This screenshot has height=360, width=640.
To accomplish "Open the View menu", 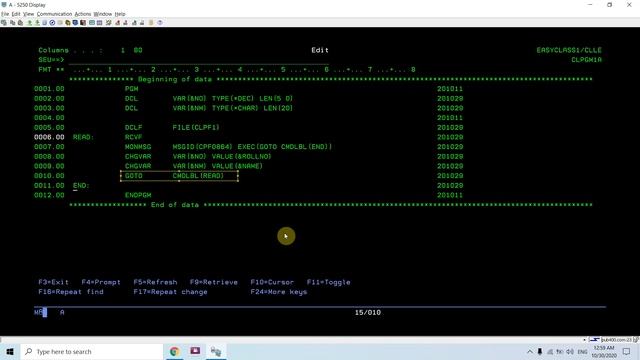I will click(29, 14).
